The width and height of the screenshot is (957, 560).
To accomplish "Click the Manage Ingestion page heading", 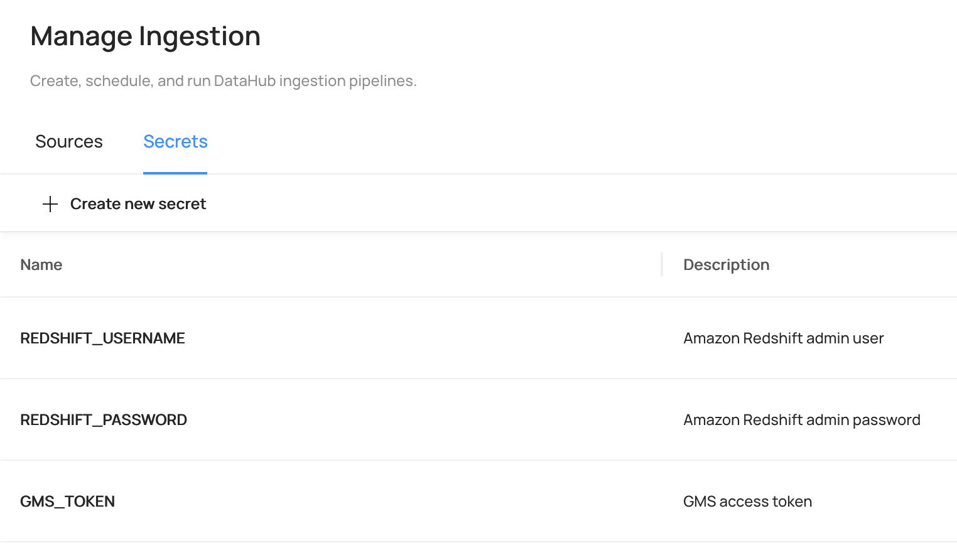I will [x=145, y=36].
